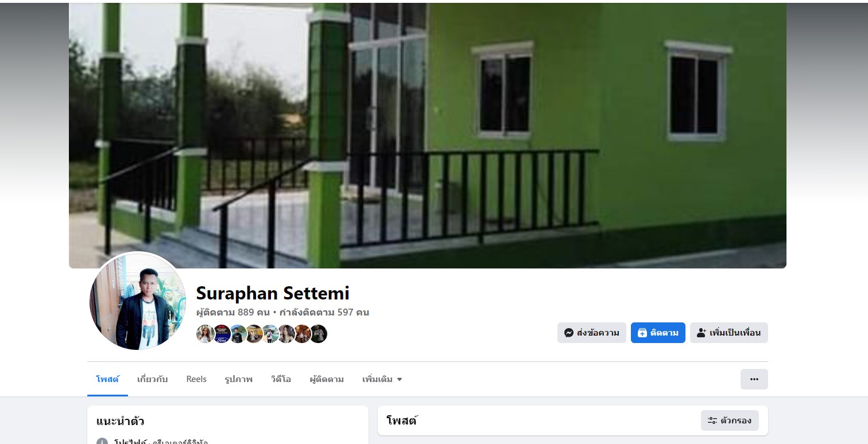Image resolution: width=868 pixels, height=444 pixels.
Task: Click the follow icon on ติดตาม button
Action: tap(642, 333)
